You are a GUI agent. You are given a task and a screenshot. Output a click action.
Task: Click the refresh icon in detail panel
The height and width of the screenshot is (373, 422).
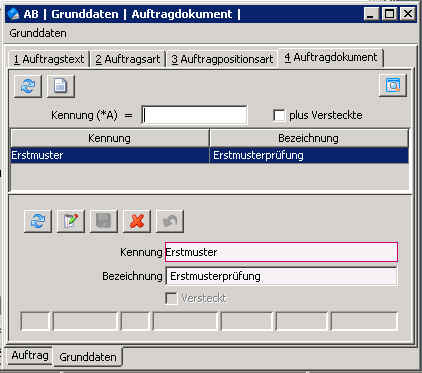38,221
